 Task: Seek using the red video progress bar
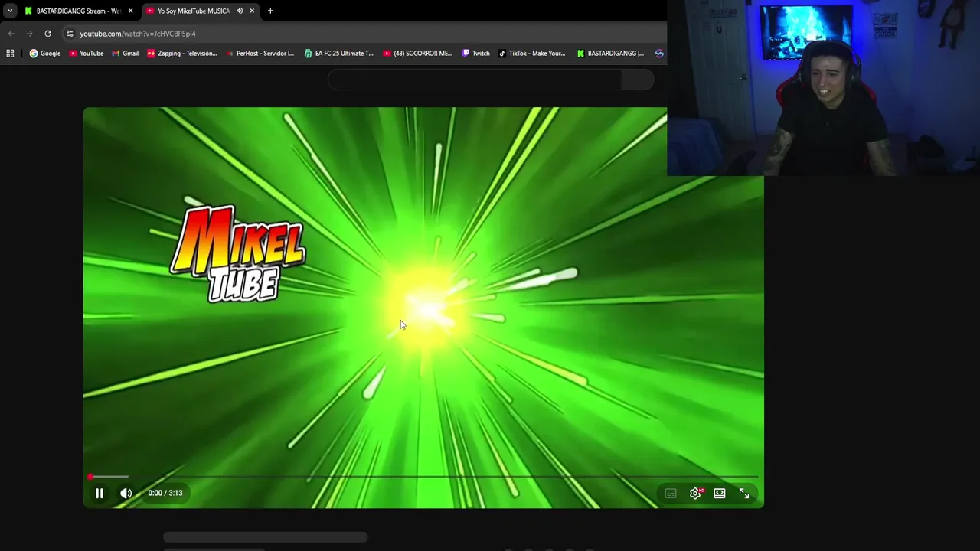tap(423, 477)
